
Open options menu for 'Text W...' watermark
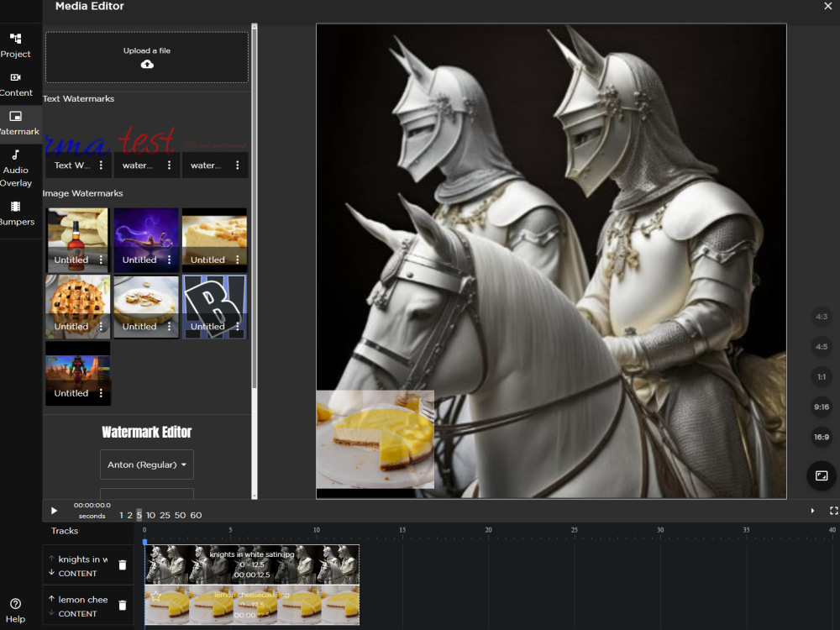tap(101, 165)
